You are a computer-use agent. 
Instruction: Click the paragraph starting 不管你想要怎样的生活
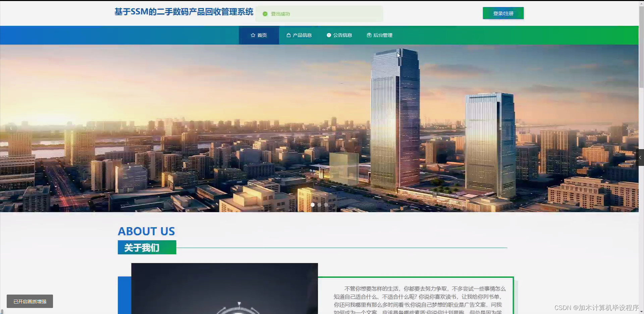419,300
